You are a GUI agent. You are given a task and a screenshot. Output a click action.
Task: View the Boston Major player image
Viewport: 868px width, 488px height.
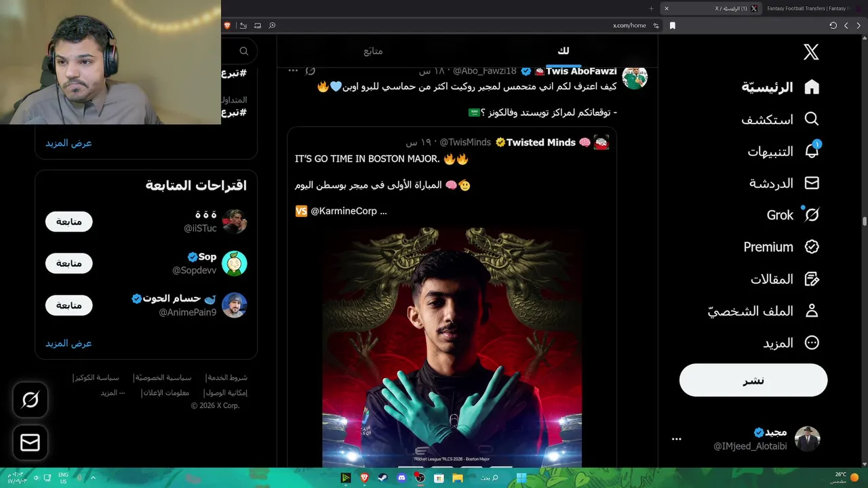pyautogui.click(x=452, y=347)
